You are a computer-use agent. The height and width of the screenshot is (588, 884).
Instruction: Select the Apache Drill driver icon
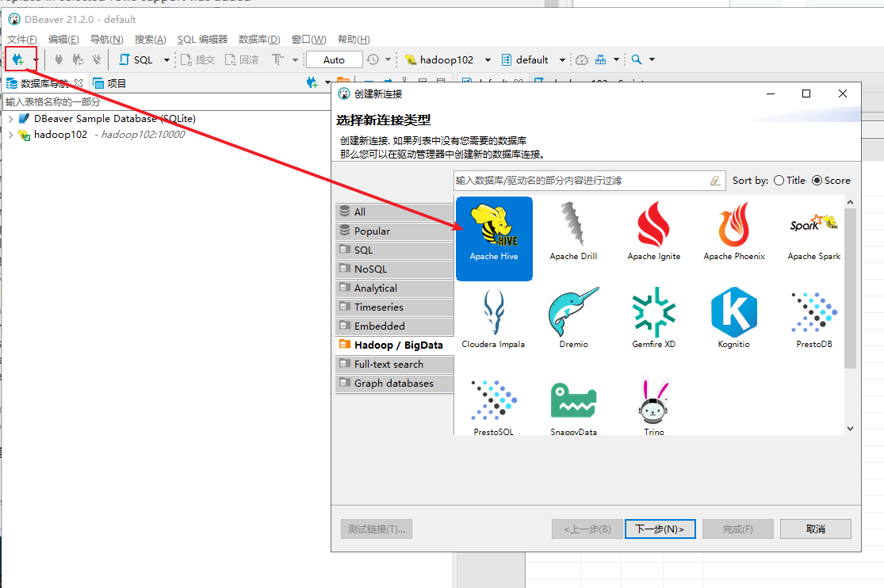tap(573, 231)
